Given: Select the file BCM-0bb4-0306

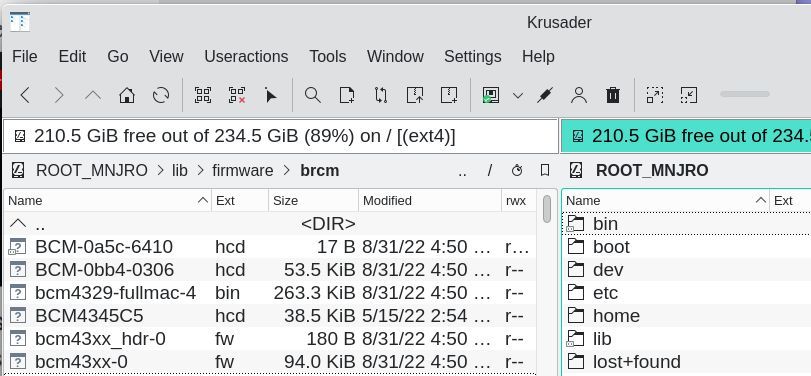Looking at the screenshot, I should [270, 270].
